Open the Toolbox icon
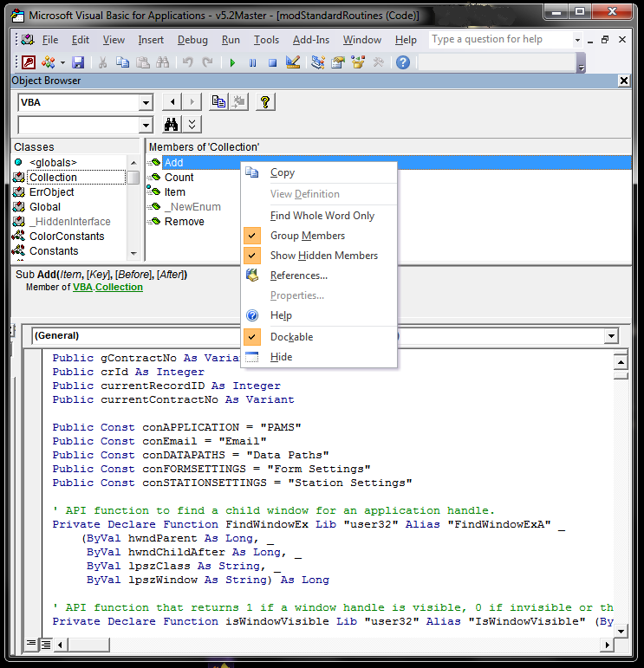The image size is (644, 668). [378, 62]
